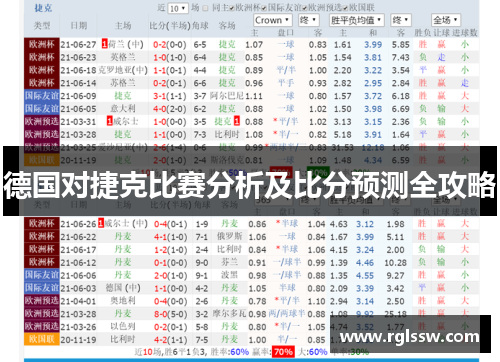
Task: Select the 21-06-14 date cell
Action: tap(78, 83)
